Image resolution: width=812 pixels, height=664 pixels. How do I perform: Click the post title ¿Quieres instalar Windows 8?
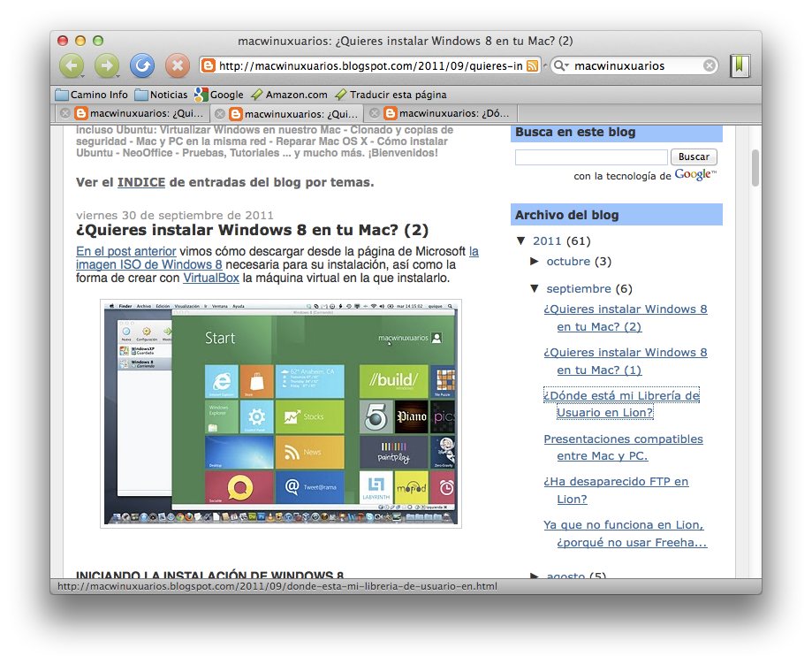tap(252, 230)
